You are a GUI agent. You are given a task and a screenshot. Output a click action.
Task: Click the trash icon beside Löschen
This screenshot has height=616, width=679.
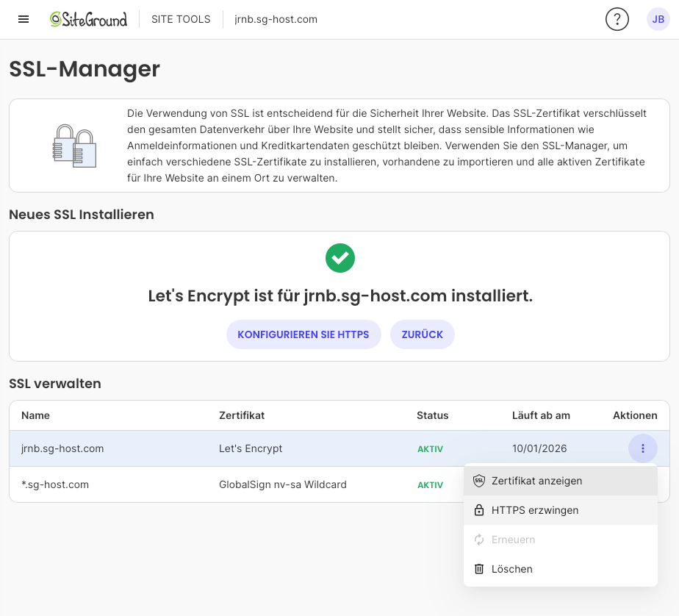pyautogui.click(x=479, y=569)
